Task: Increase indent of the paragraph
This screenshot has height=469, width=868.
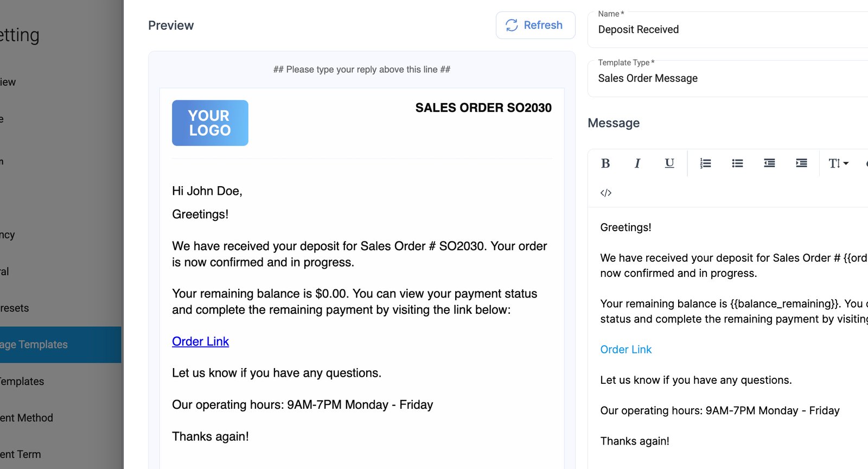Action: click(x=801, y=163)
